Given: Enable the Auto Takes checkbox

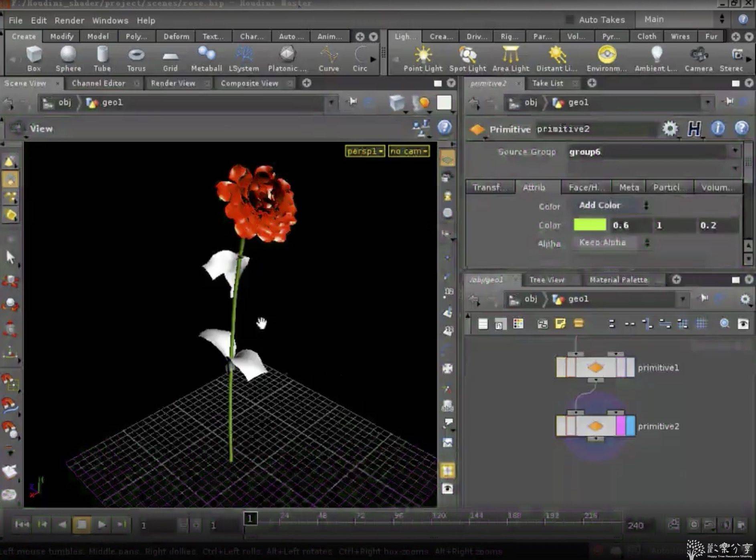Looking at the screenshot, I should [569, 20].
